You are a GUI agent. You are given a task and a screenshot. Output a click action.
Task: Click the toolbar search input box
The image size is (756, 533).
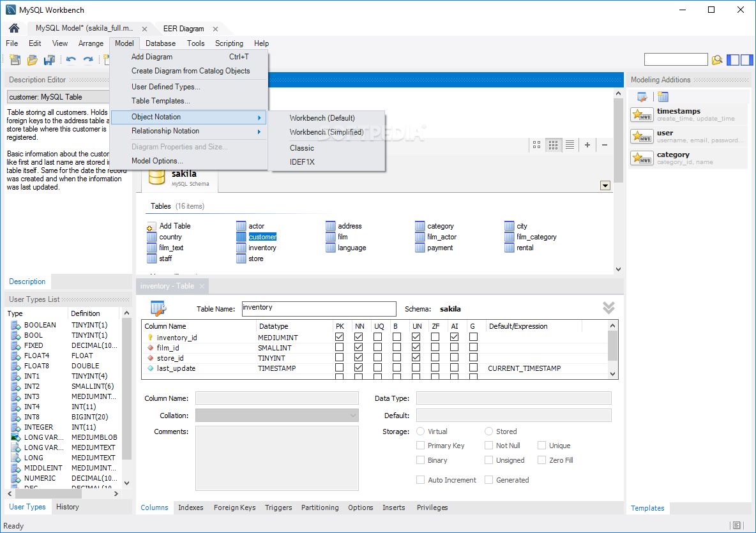[676, 60]
